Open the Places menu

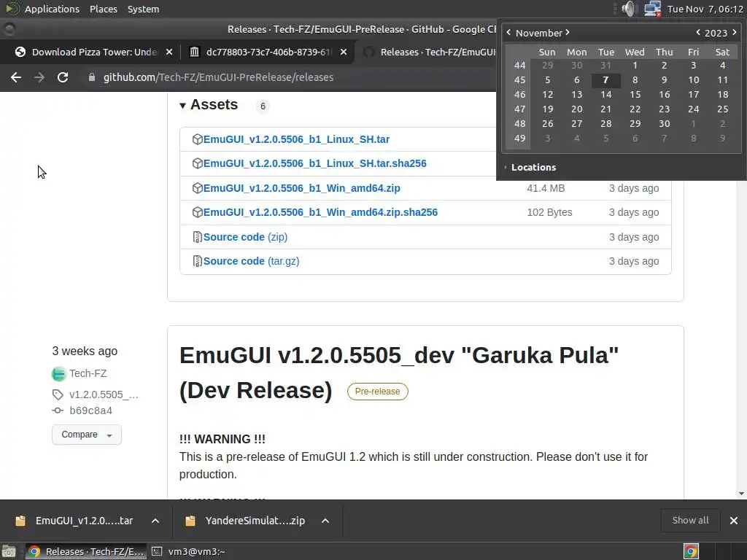[x=104, y=9]
